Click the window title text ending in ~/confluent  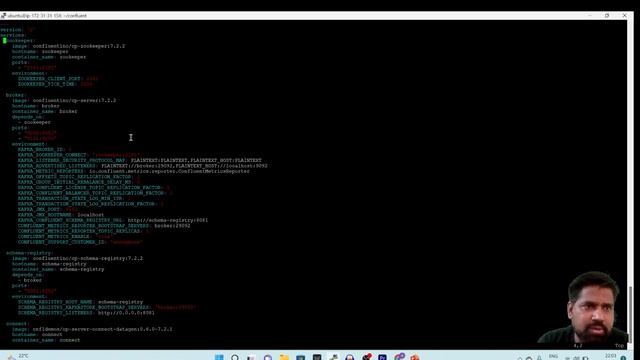[x=47, y=16]
